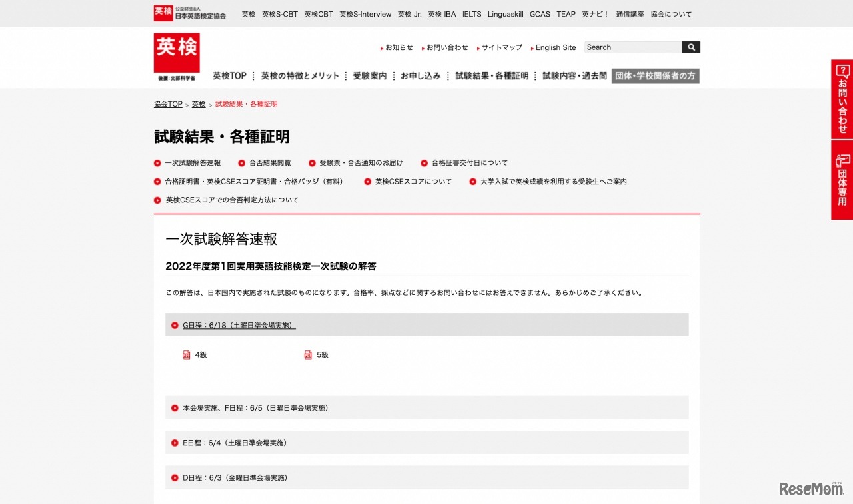Open the お申し込み menu item
Viewport: 853px width, 504px height.
(421, 75)
